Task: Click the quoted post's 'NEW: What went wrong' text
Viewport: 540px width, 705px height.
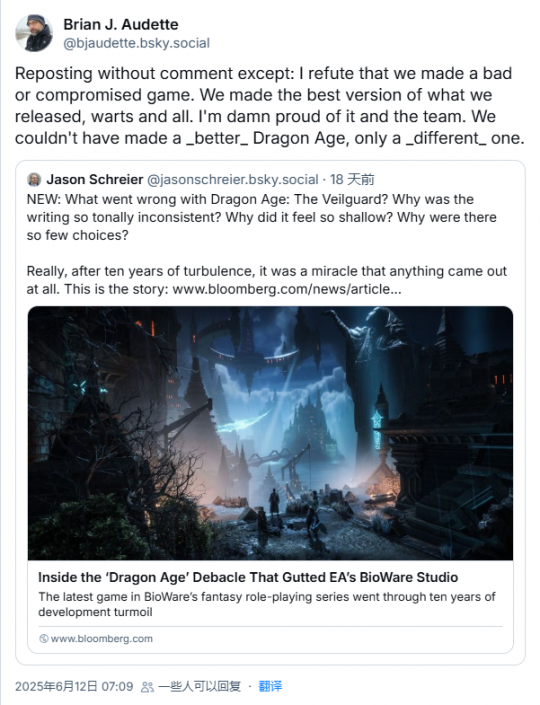Action: 262,217
